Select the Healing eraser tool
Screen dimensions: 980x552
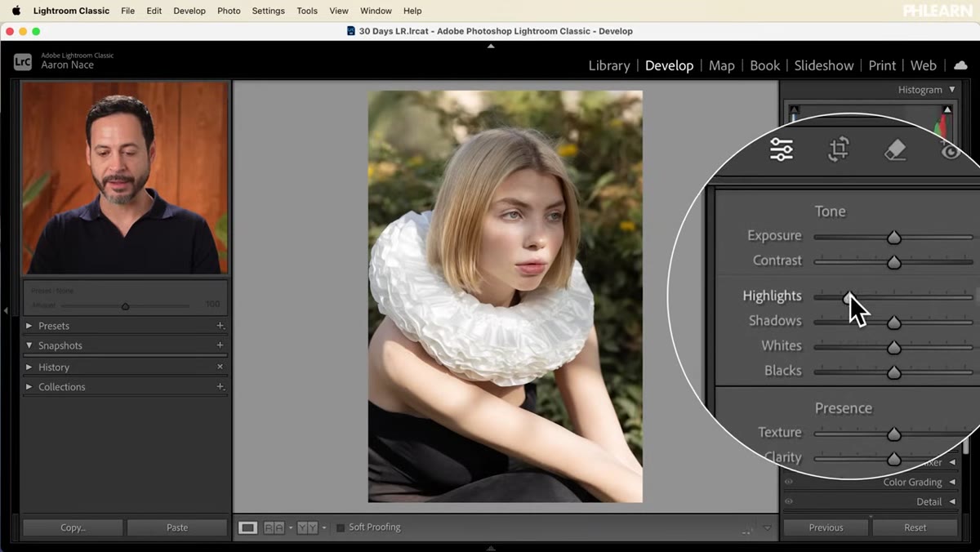896,149
